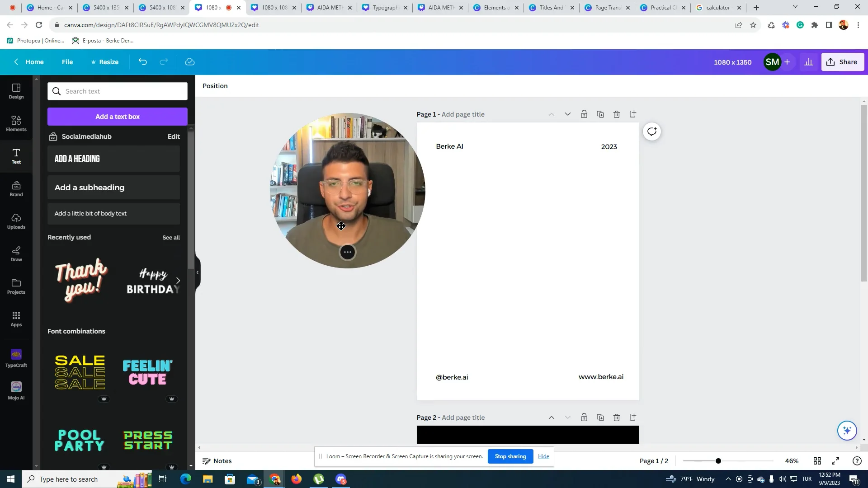Open Position options in toolbar
The height and width of the screenshot is (488, 868).
[215, 86]
